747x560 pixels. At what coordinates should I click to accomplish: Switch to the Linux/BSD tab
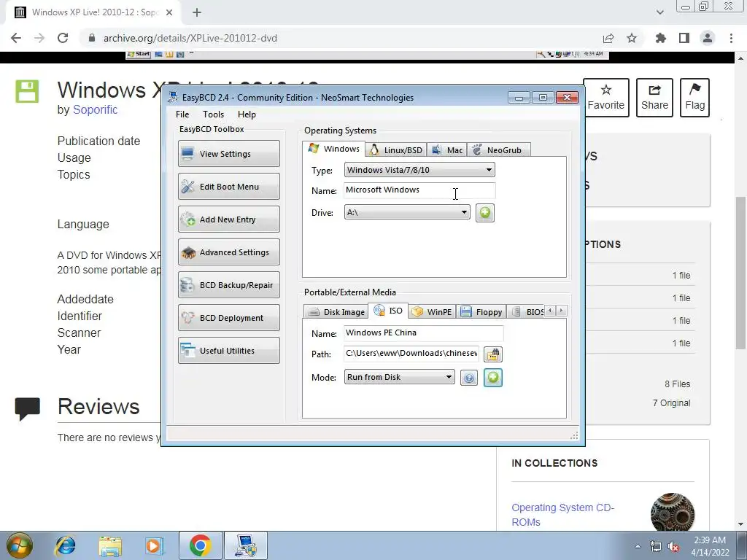[396, 150]
